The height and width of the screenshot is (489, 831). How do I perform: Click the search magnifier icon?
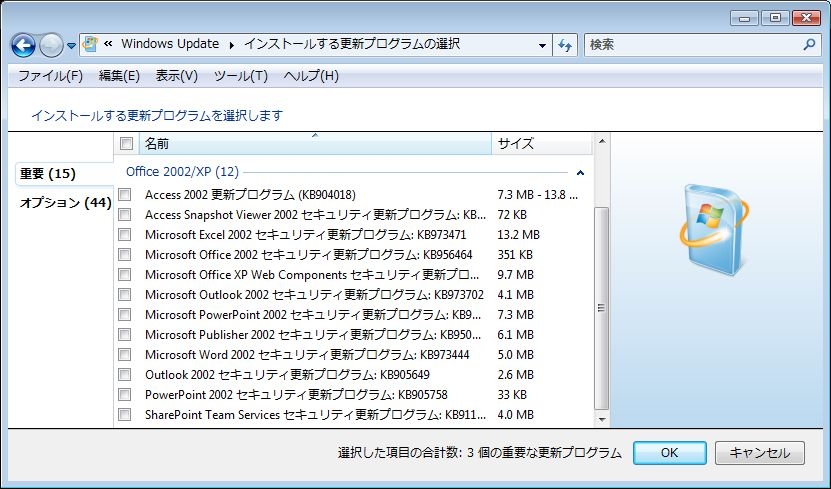[809, 45]
